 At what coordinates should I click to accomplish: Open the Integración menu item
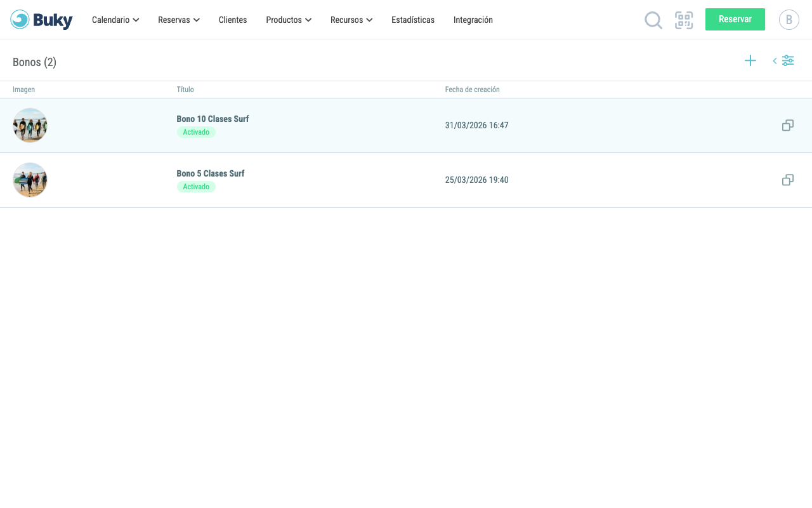point(473,20)
